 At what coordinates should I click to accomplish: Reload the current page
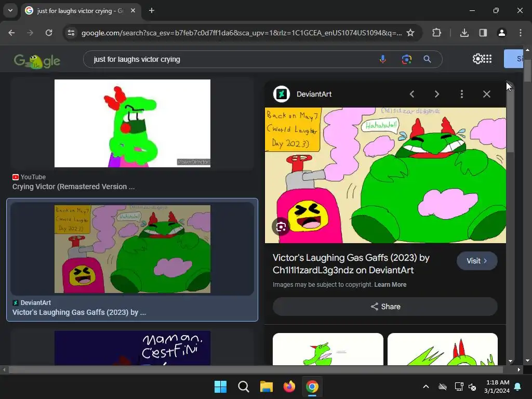tap(49, 33)
